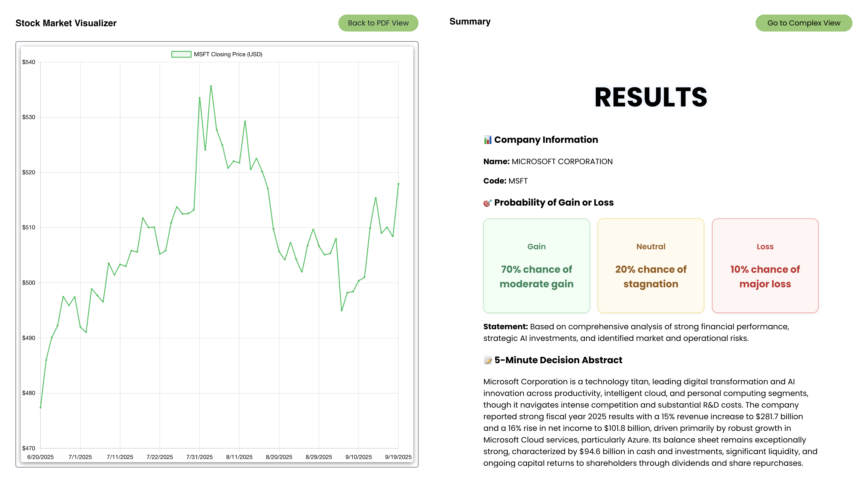Viewport: 868px width, 483px height.
Task: Open the Go to Complex View button
Action: 804,23
